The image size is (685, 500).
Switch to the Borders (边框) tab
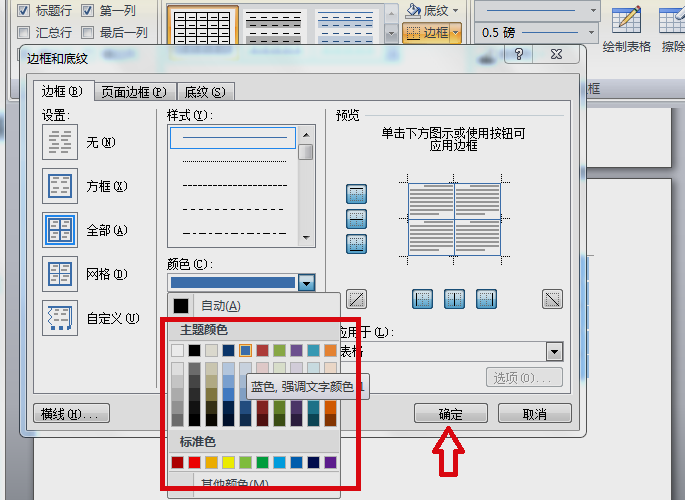[63, 92]
